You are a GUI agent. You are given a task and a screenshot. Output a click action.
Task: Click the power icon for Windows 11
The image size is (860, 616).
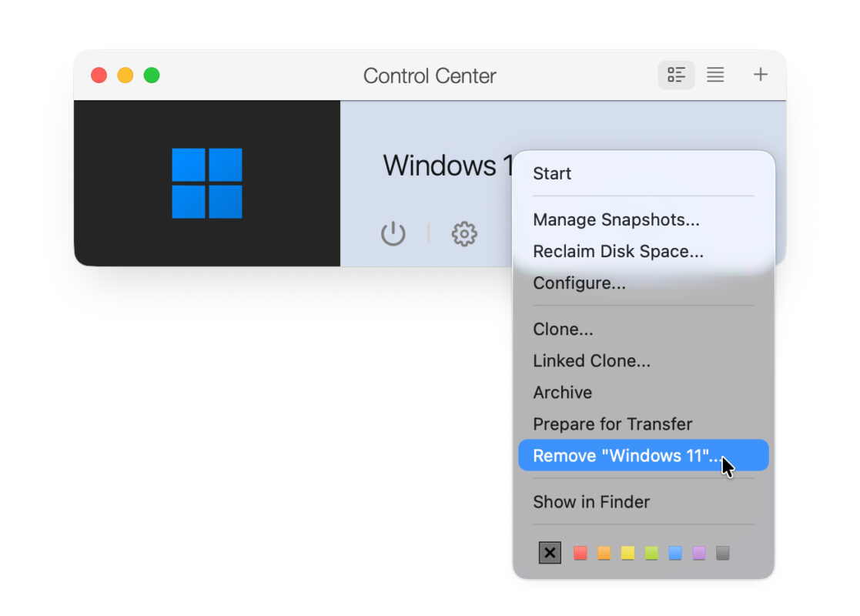coord(393,233)
